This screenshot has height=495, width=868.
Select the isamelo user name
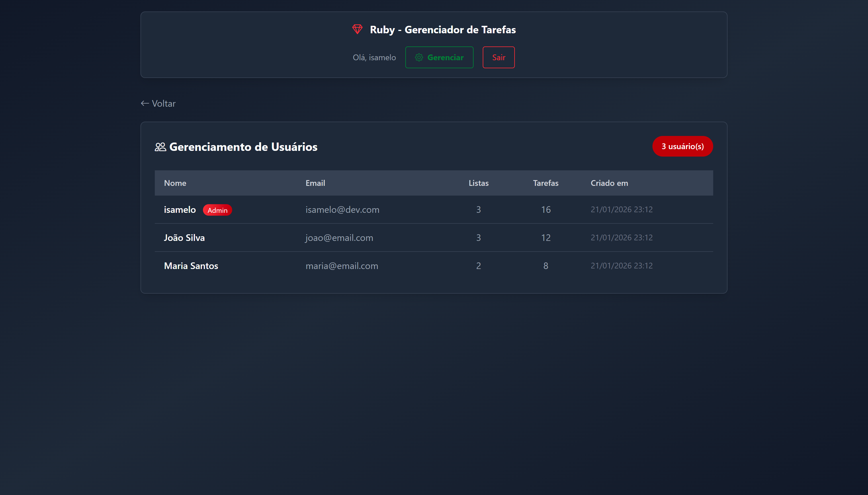pos(180,210)
